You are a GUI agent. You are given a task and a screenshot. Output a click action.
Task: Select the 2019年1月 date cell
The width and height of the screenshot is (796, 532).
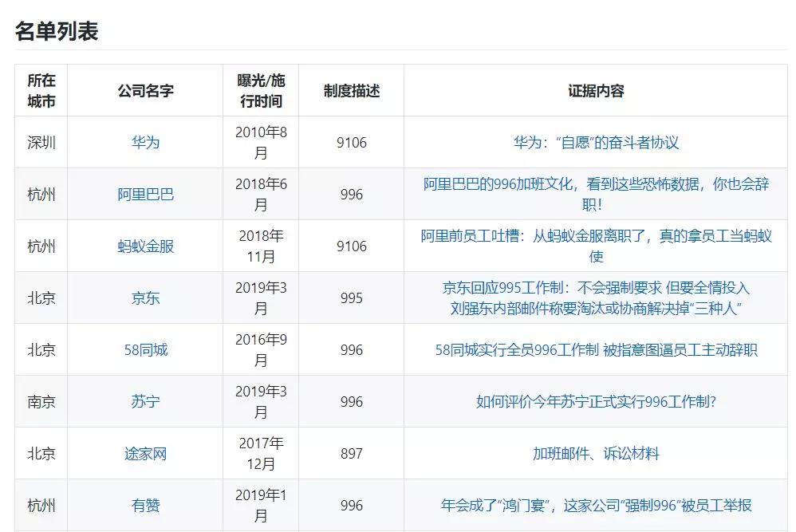click(261, 505)
